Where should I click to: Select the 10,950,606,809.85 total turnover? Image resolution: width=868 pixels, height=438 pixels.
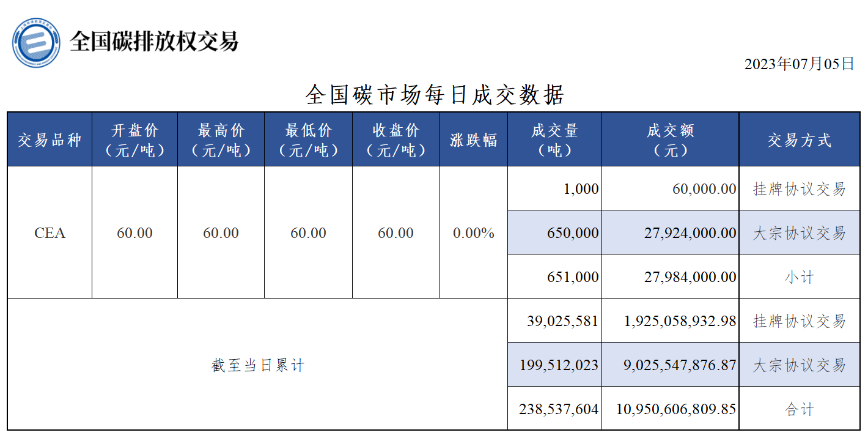[x=671, y=409]
